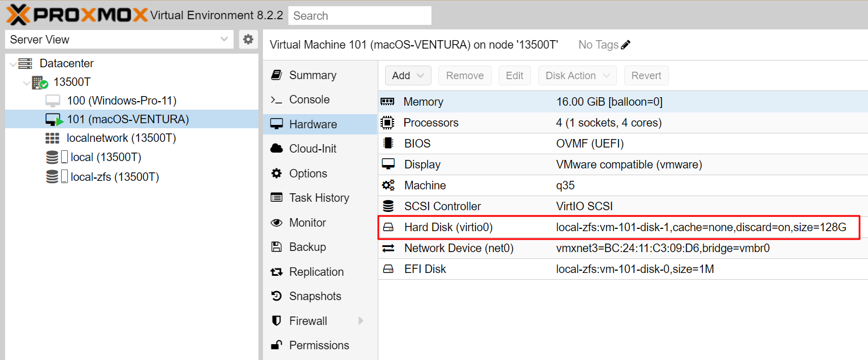Open the Cloud-Init tab

[x=320, y=149]
